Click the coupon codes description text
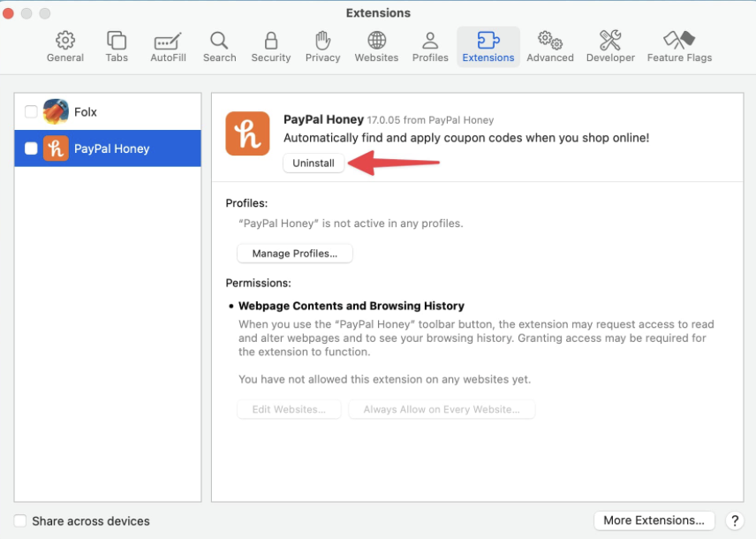This screenshot has height=539, width=756. 466,138
